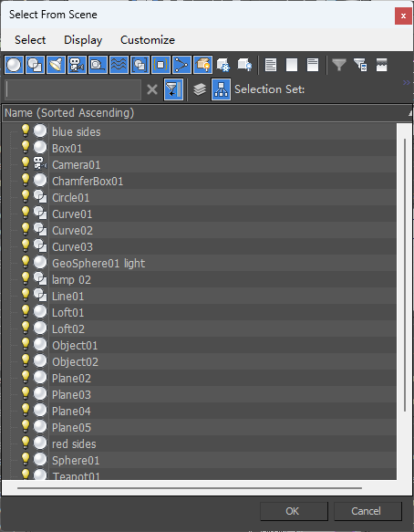Click Name (Sorted Ascending) column header
The image size is (414, 532).
[207, 113]
